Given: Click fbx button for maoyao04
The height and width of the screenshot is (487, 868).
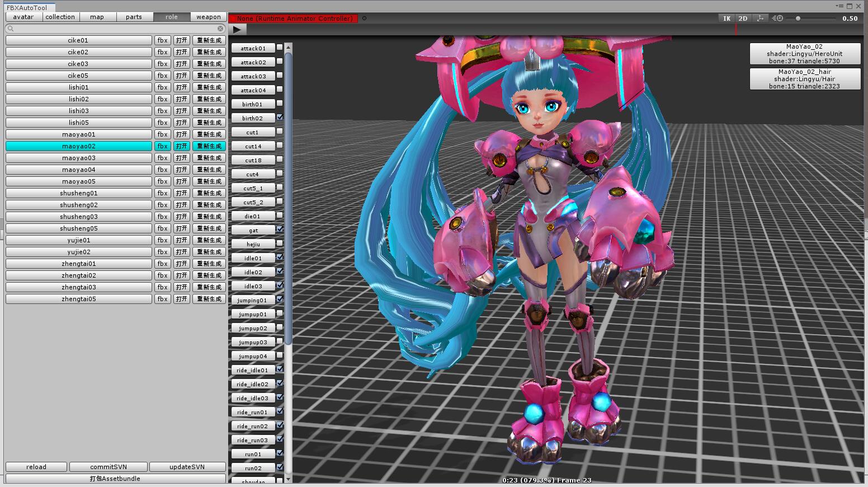Looking at the screenshot, I should click(x=163, y=170).
